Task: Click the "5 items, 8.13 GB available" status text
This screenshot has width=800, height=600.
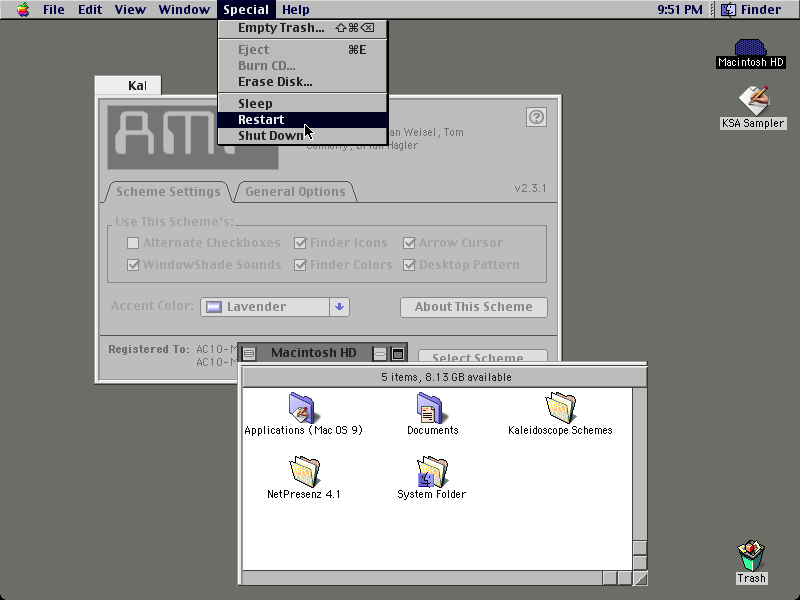Action: 446,377
